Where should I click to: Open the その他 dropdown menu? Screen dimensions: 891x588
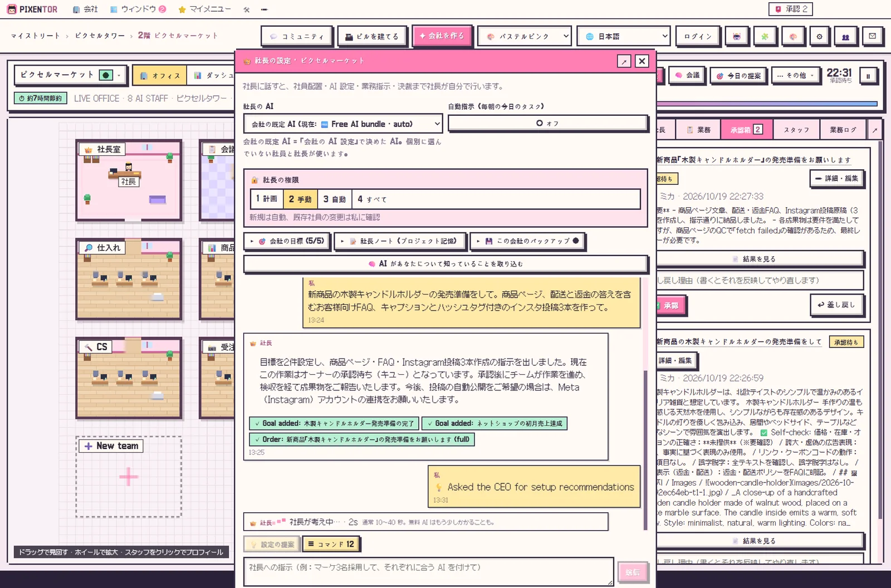click(796, 76)
